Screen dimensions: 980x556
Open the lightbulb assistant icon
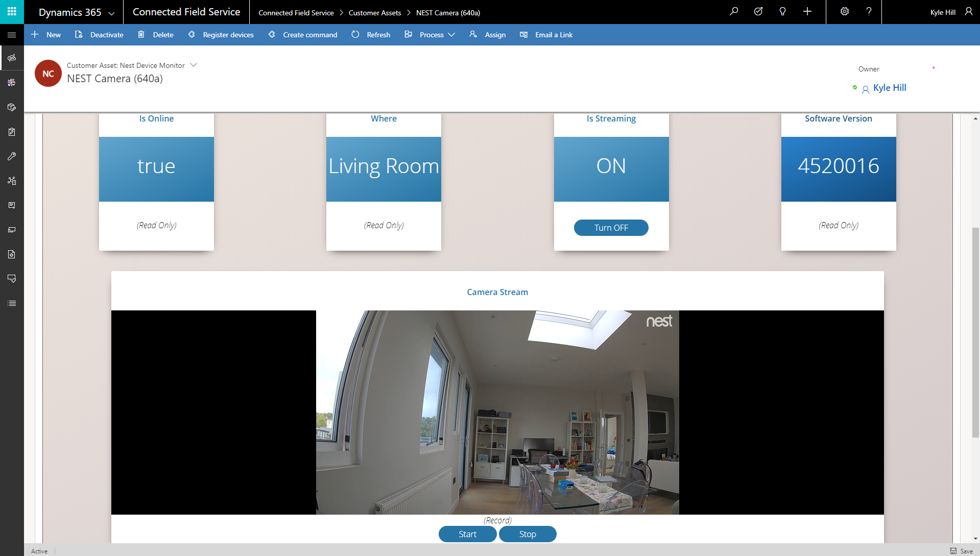point(782,11)
